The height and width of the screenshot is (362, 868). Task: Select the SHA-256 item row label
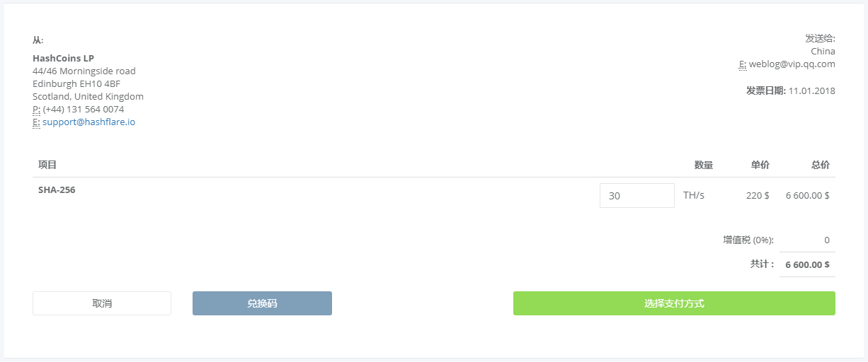57,190
